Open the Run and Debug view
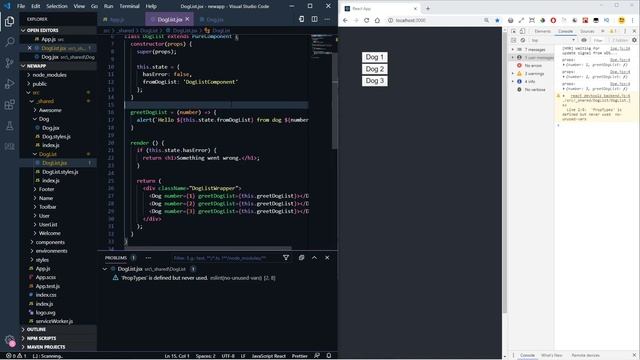The height and width of the screenshot is (360, 640). click(x=9, y=84)
